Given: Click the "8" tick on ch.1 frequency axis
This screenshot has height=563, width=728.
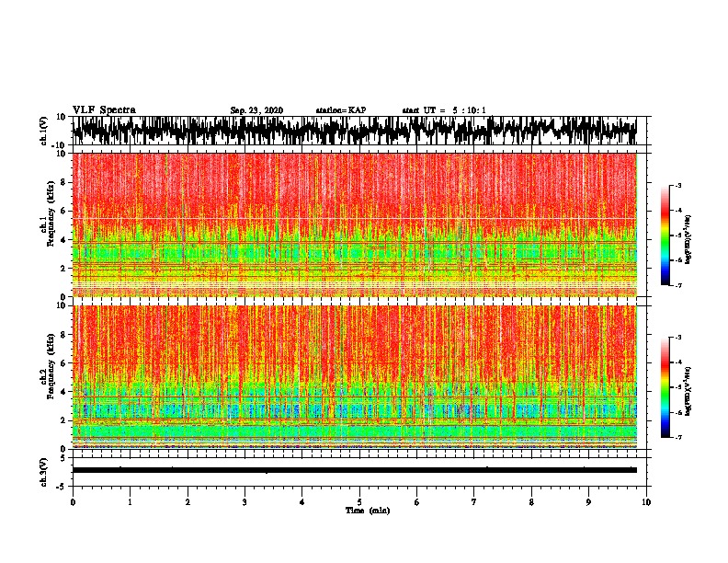Looking at the screenshot, I should 63,182.
